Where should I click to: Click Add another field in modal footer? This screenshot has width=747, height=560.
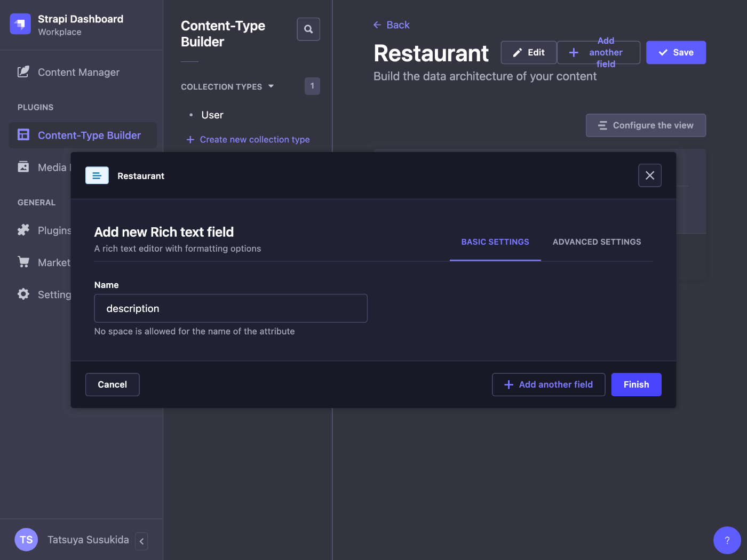point(549,385)
